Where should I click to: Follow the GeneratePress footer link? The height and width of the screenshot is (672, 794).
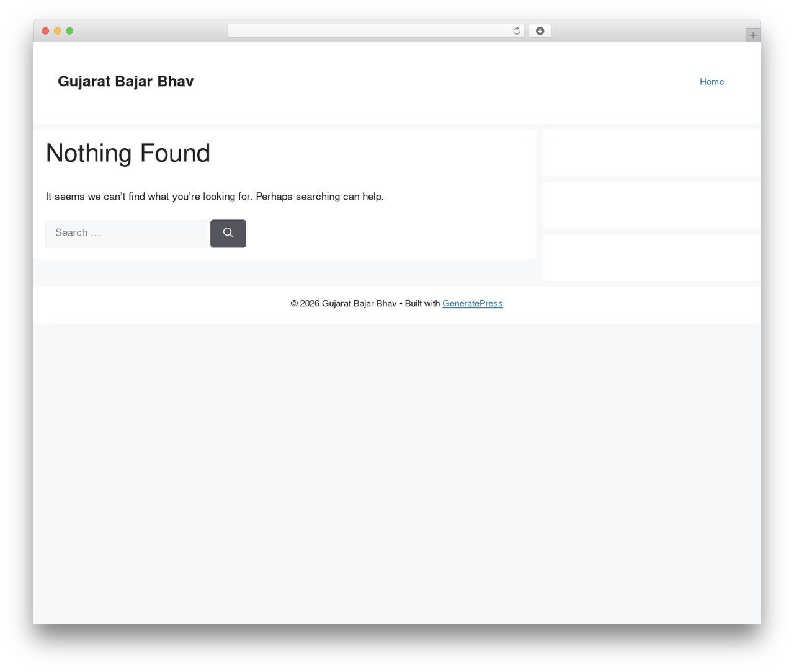472,304
